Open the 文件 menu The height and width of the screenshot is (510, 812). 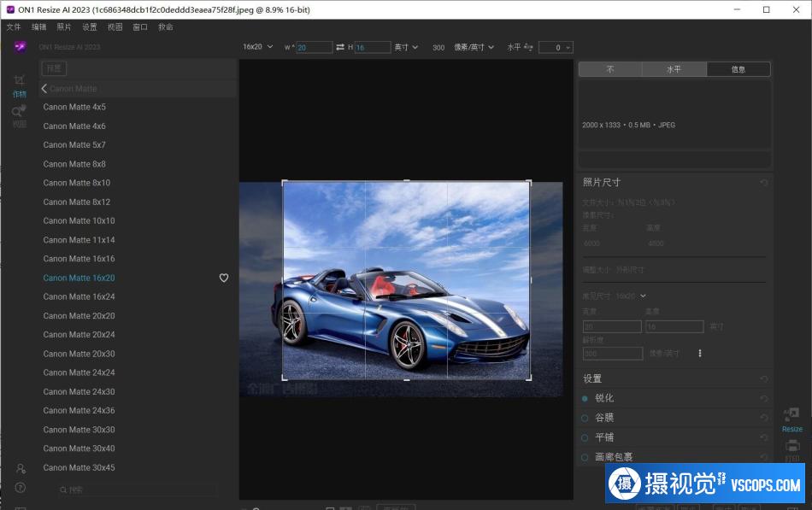(14, 27)
